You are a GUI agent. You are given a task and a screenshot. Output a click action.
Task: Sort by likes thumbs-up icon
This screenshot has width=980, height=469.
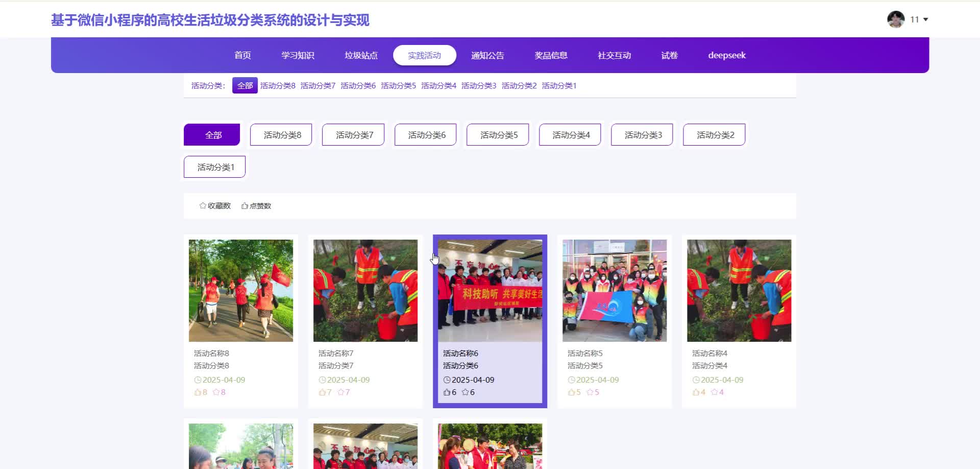tap(244, 205)
